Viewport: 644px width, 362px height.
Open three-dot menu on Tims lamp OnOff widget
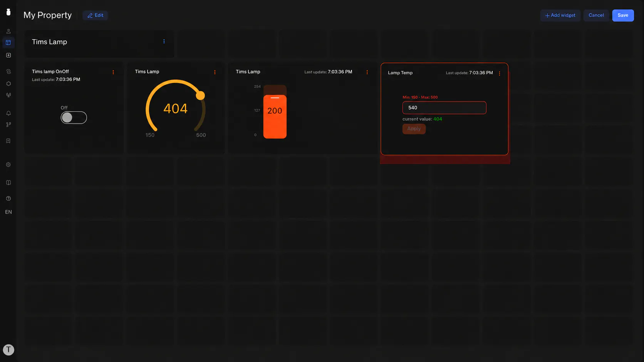point(113,72)
